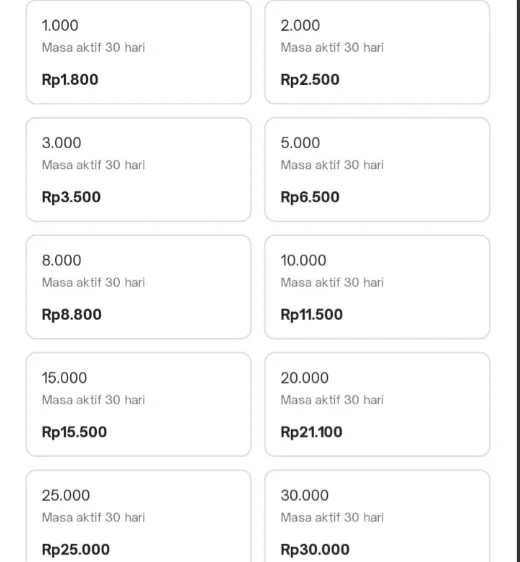Click Masa aktif text under 3.000

point(94,165)
